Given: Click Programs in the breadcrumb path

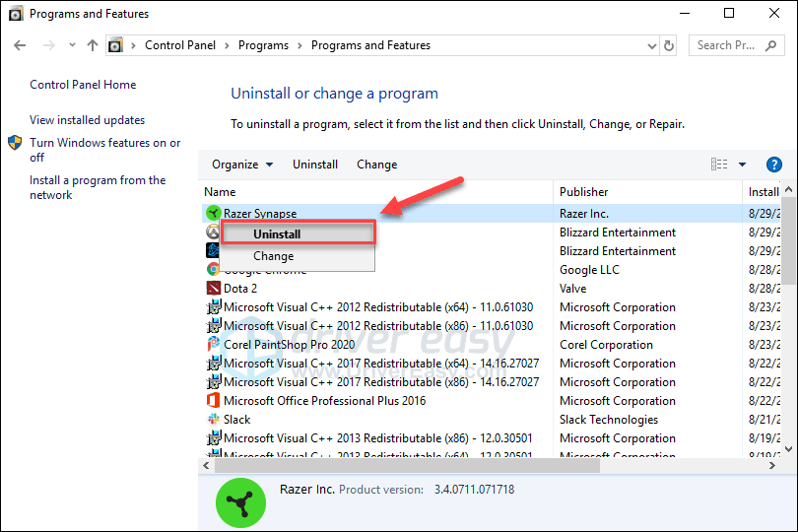Looking at the screenshot, I should (263, 45).
